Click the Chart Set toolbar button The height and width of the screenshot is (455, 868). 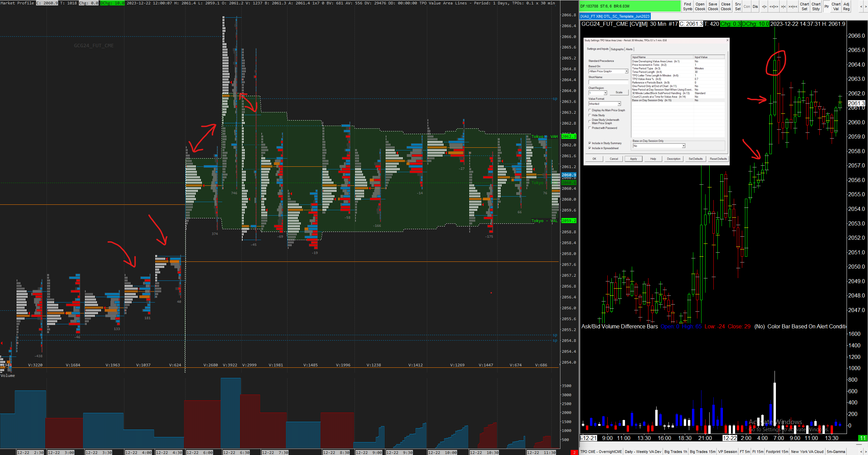coord(804,6)
